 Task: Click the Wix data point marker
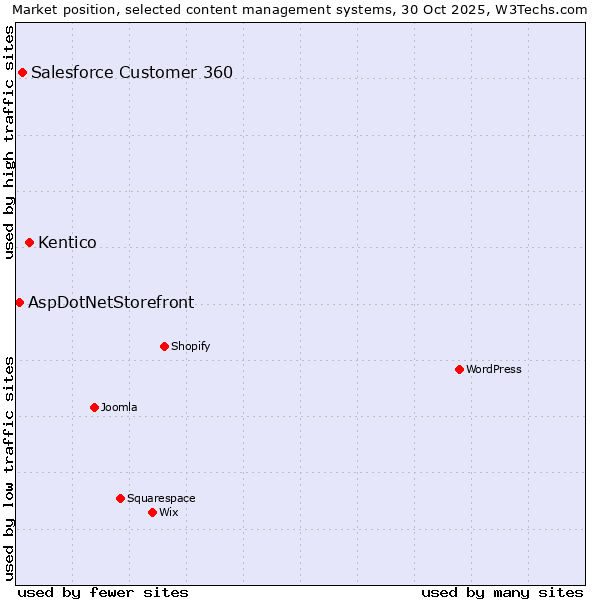152,512
